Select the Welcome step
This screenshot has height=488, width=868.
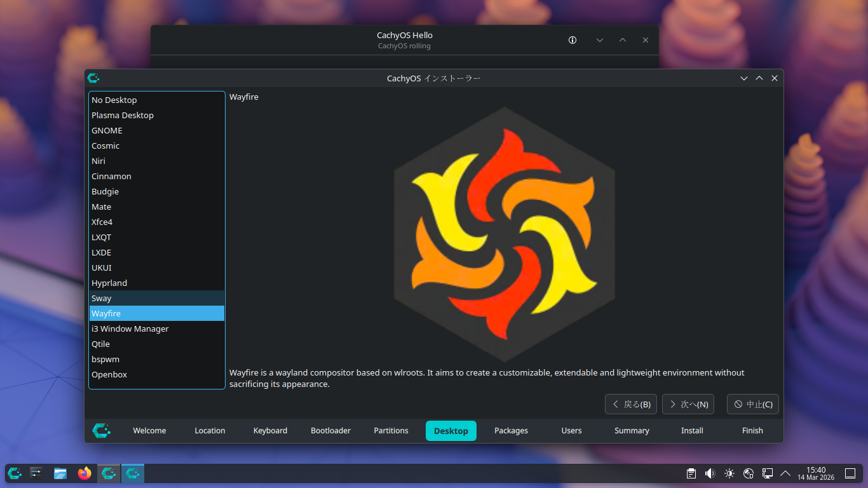149,431
